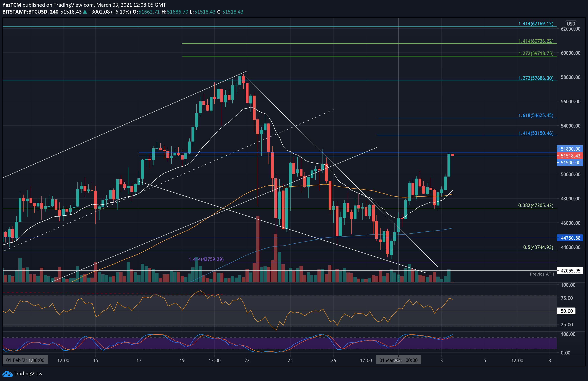The height and width of the screenshot is (381, 588).
Task: Click the 26 date label on time axis
Action: point(333,360)
